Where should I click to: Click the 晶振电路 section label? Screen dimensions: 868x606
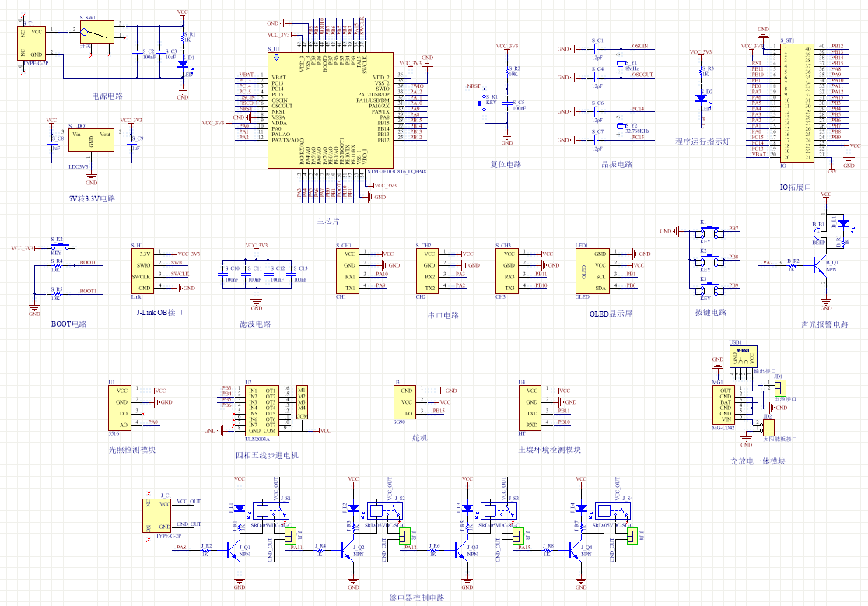coord(618,164)
